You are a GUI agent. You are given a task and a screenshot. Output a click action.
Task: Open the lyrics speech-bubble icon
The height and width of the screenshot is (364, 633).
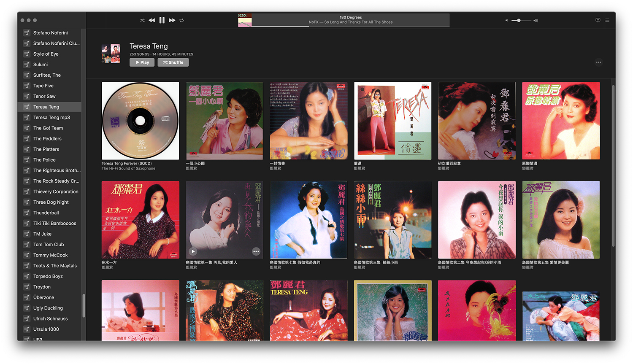(598, 20)
